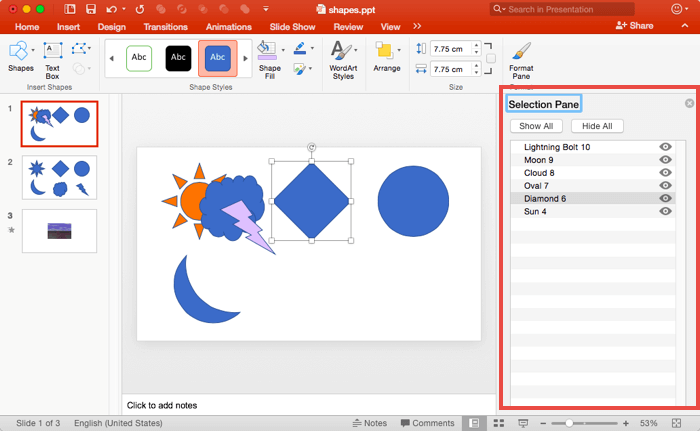Click the Show All button
This screenshot has height=431, width=700.
[x=537, y=126]
